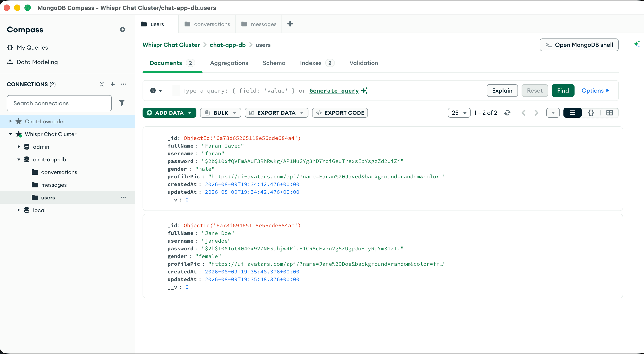Switch to list view
Screen dimensions: 644x354
(572, 113)
